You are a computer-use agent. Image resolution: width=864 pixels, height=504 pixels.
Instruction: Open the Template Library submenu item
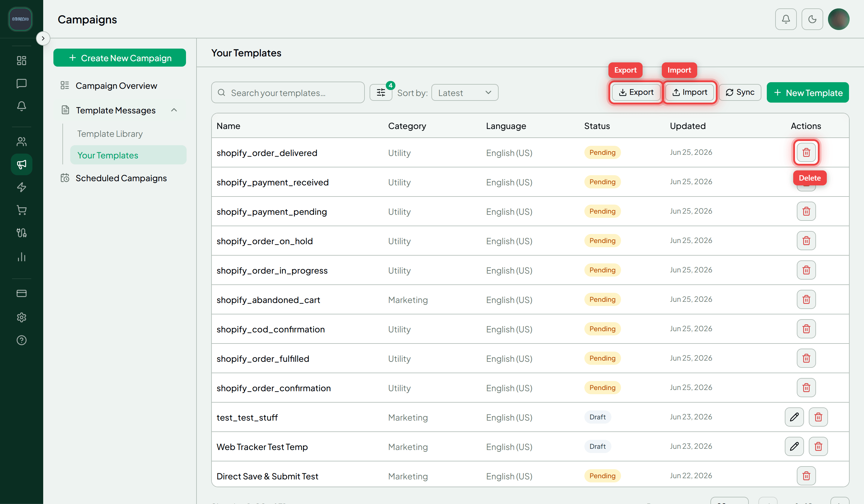pyautogui.click(x=110, y=134)
